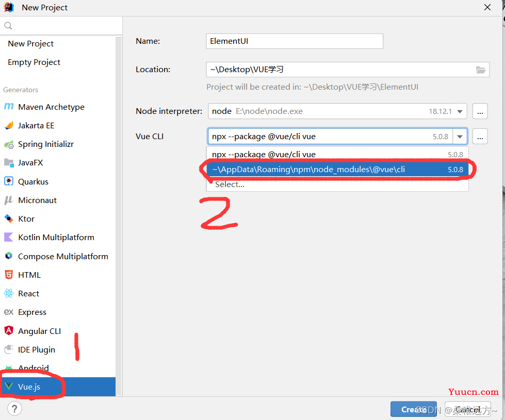This screenshot has width=505, height=420.
Task: Click the Micronaut mu icon
Action: pos(9,200)
